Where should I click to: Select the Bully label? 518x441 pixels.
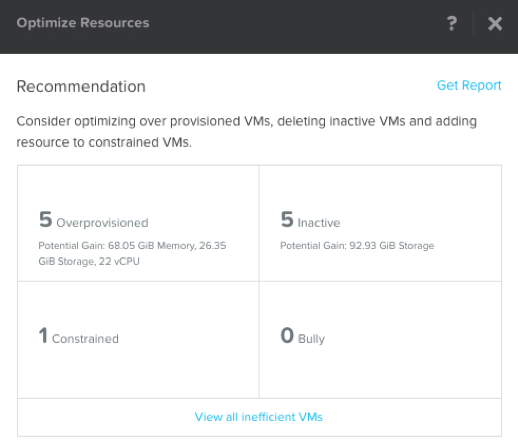311,339
